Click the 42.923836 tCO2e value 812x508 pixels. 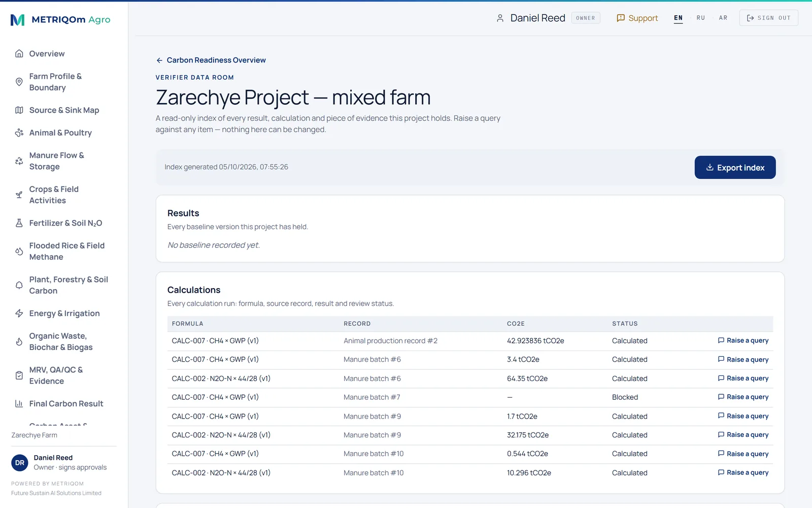point(535,341)
